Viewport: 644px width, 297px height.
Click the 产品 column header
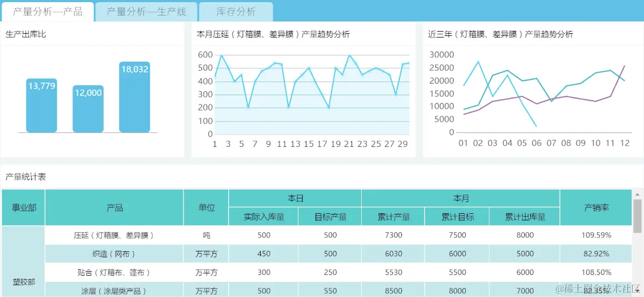(x=114, y=207)
